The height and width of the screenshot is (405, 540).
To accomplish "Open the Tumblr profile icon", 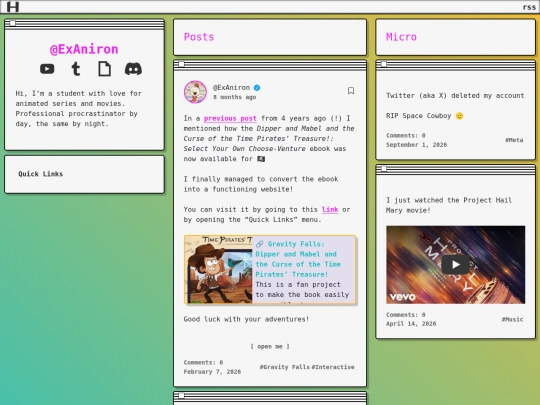I will pos(76,69).
